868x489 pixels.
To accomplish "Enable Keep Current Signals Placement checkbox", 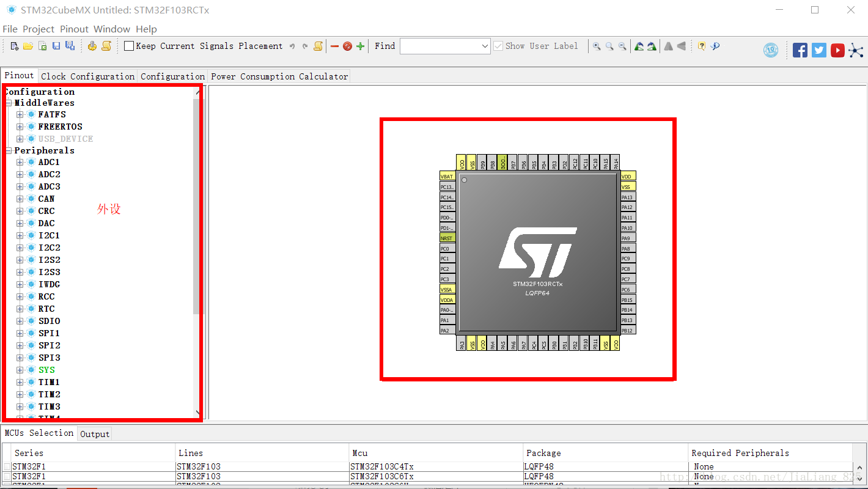I will (129, 46).
